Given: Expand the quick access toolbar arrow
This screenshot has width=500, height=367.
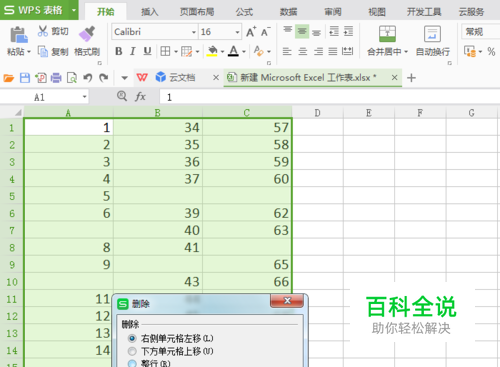Looking at the screenshot, I should [124, 78].
